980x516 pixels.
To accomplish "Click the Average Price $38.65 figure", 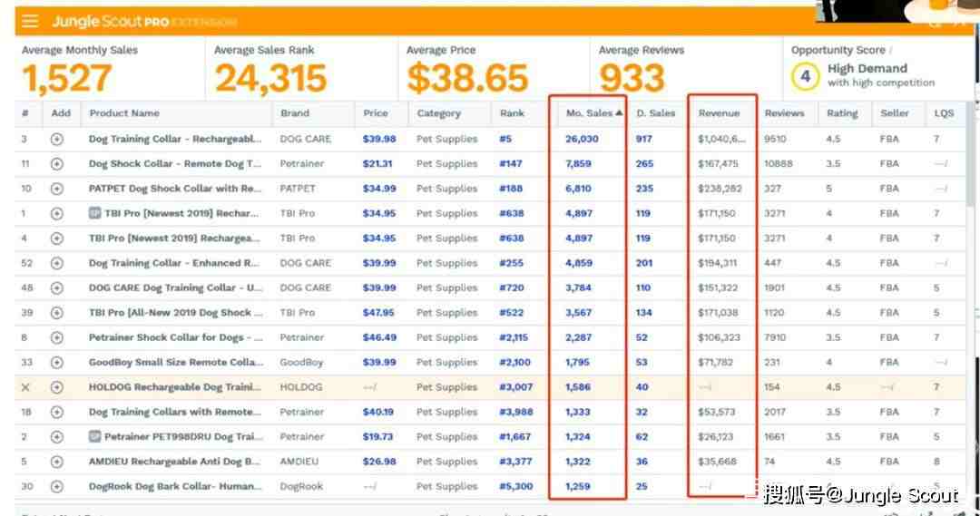I will pos(467,78).
